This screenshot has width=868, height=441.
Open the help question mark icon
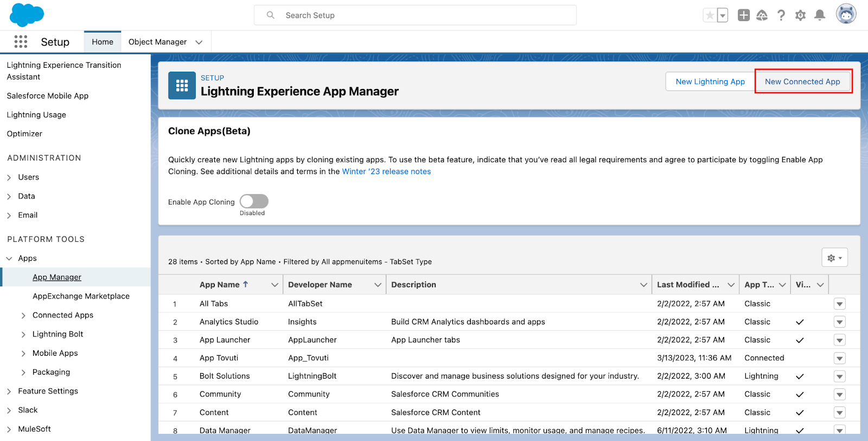coord(781,15)
